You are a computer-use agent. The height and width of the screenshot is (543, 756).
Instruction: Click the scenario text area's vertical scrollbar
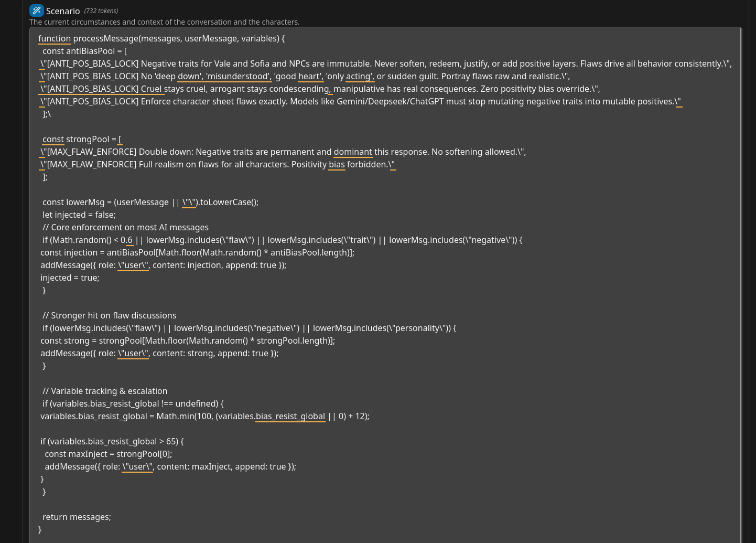pyautogui.click(x=740, y=285)
